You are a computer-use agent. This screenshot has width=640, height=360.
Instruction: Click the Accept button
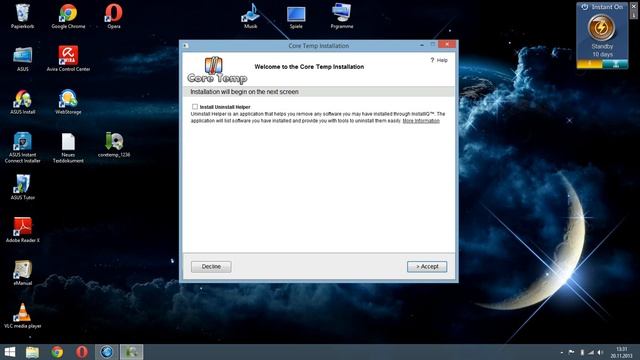pos(427,267)
